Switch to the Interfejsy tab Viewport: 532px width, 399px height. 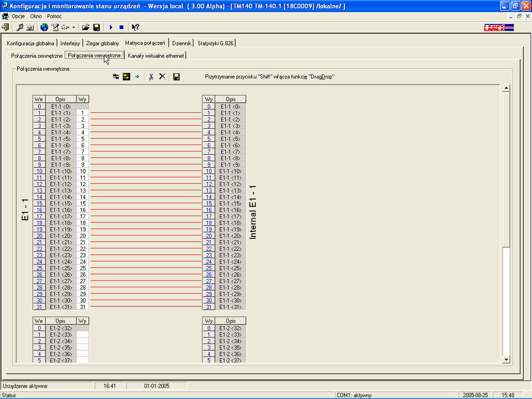click(70, 43)
